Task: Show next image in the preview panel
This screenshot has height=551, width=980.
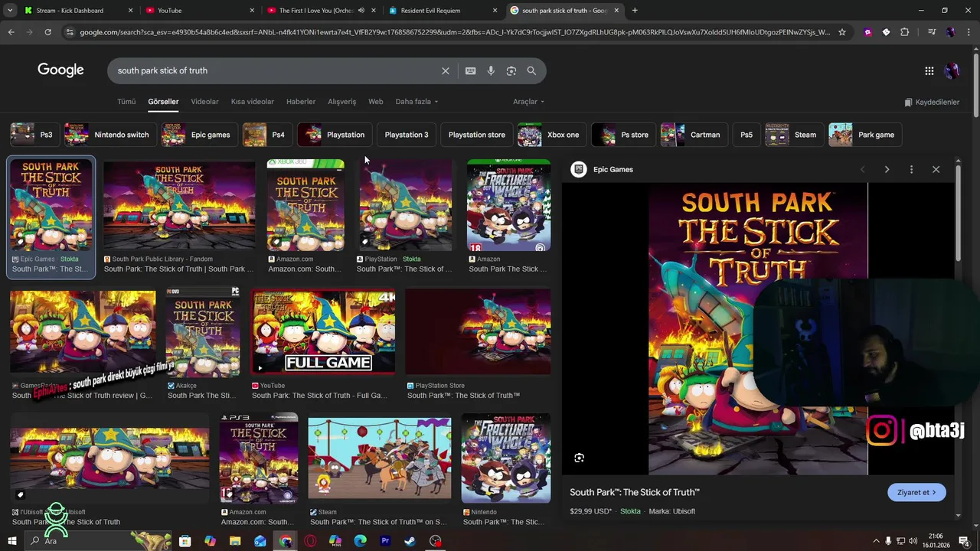Action: (887, 169)
